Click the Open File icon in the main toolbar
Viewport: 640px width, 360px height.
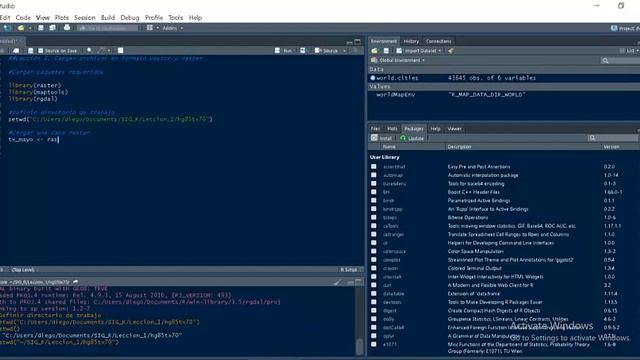[x=20, y=28]
